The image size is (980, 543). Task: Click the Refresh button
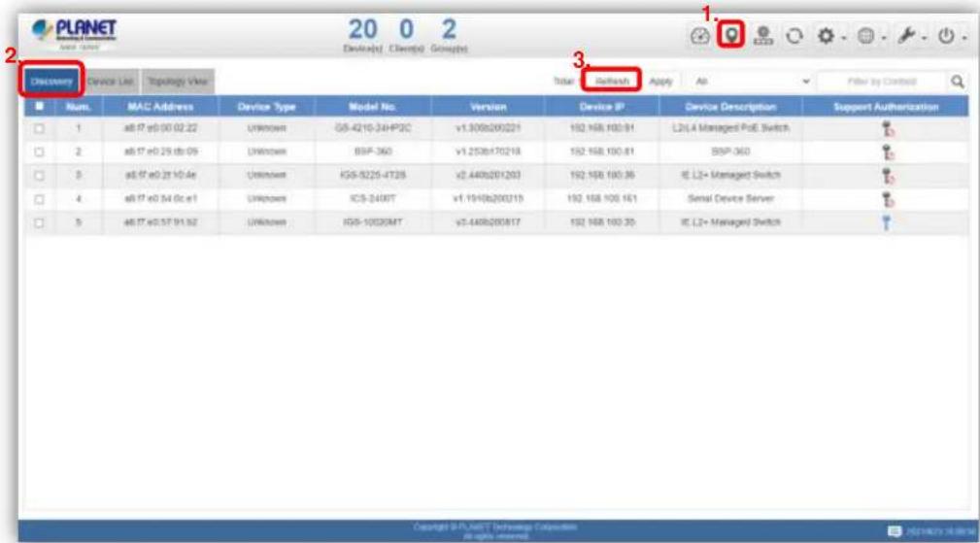click(x=612, y=82)
